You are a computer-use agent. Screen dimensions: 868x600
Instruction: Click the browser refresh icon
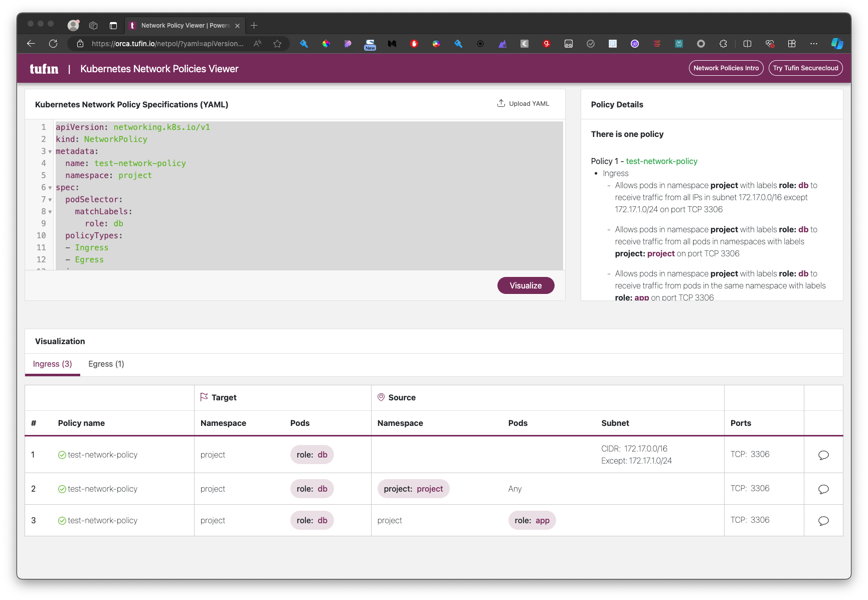53,44
